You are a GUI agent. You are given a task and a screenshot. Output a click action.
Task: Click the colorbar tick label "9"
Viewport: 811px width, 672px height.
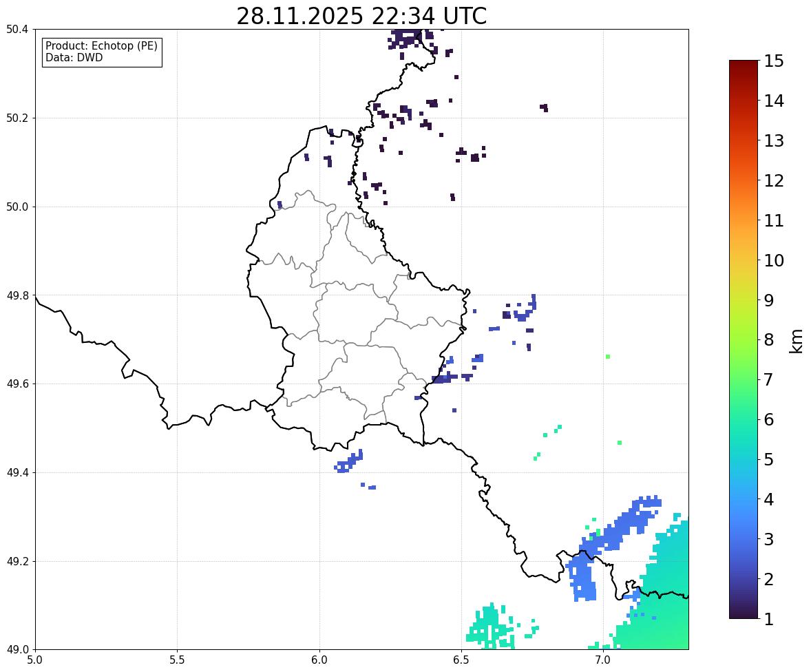coord(768,300)
